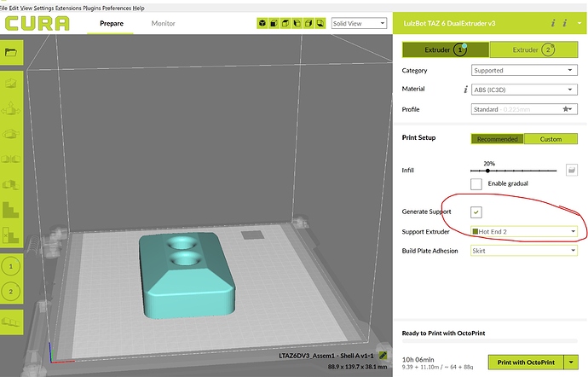588x377 pixels.
Task: Open the View menu
Action: point(26,8)
